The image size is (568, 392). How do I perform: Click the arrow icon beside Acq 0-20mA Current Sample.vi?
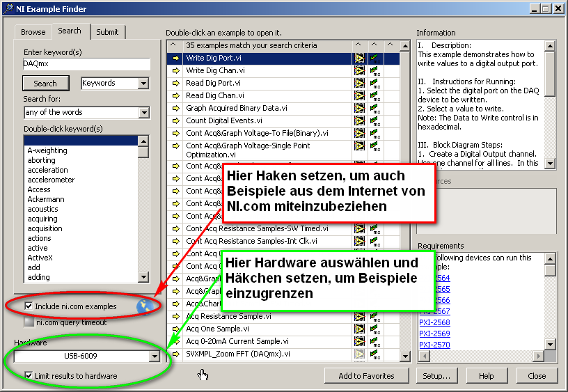176,342
